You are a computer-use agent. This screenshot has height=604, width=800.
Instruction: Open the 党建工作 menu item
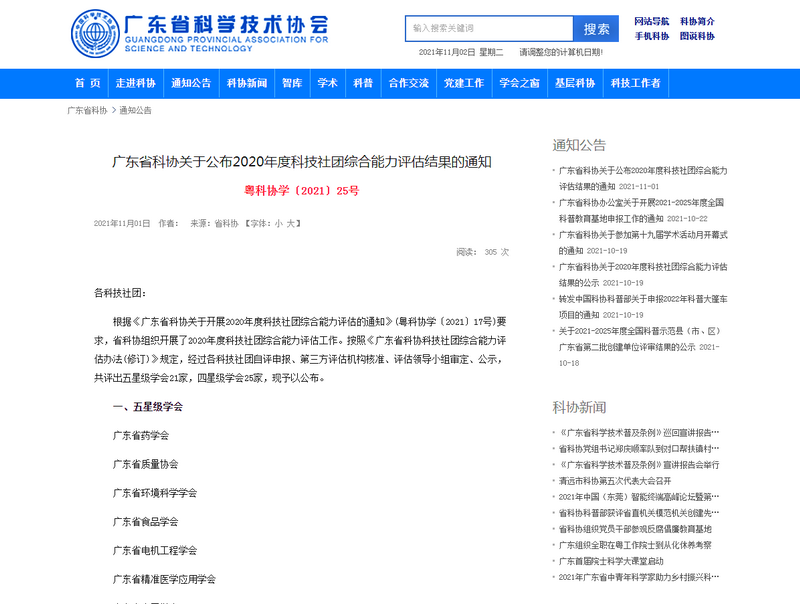[464, 83]
